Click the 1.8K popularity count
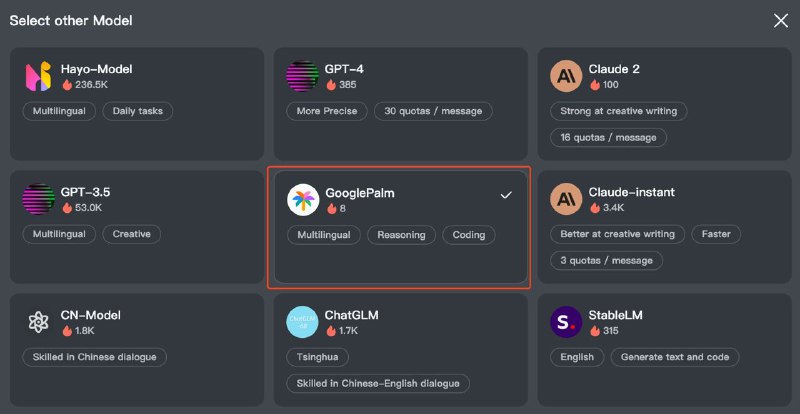Screen dimensions: 800x414 click(x=85, y=331)
